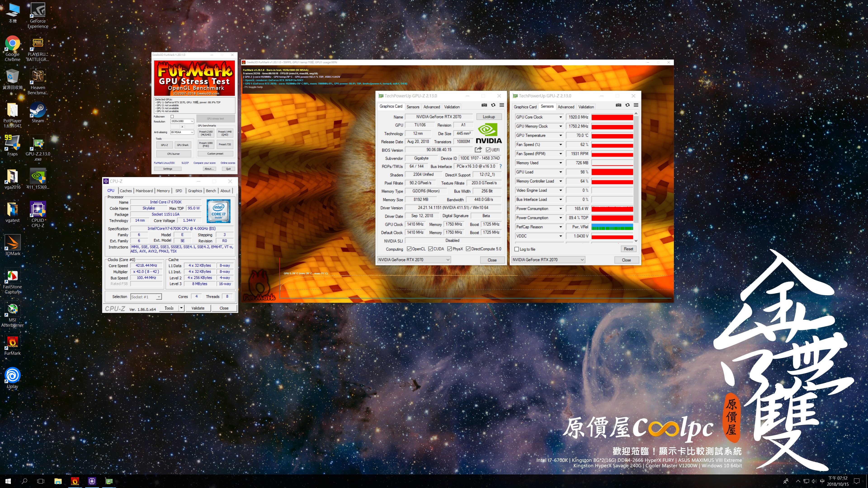Enable Log to file checkbox

coord(517,249)
